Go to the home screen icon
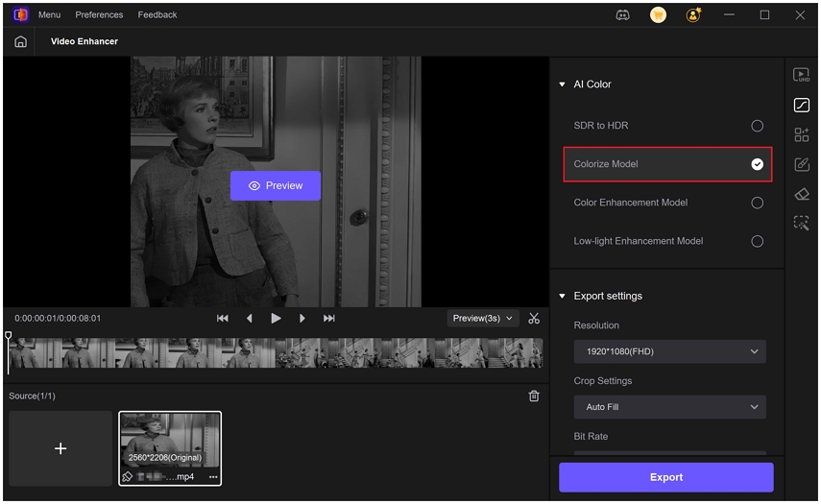The width and height of the screenshot is (821, 504). point(20,41)
